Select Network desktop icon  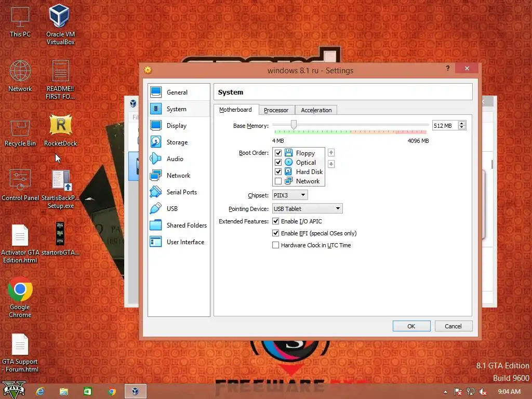pyautogui.click(x=20, y=76)
